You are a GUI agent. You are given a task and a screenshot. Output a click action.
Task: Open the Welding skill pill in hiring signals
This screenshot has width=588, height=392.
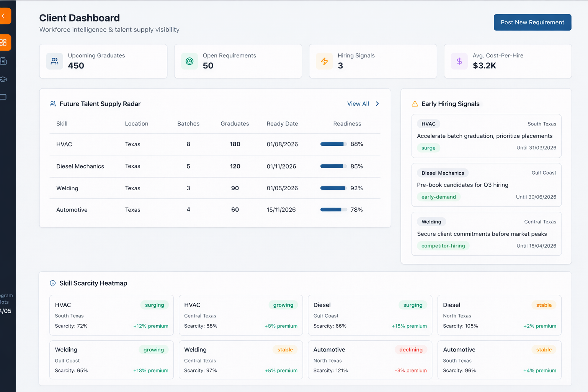431,221
